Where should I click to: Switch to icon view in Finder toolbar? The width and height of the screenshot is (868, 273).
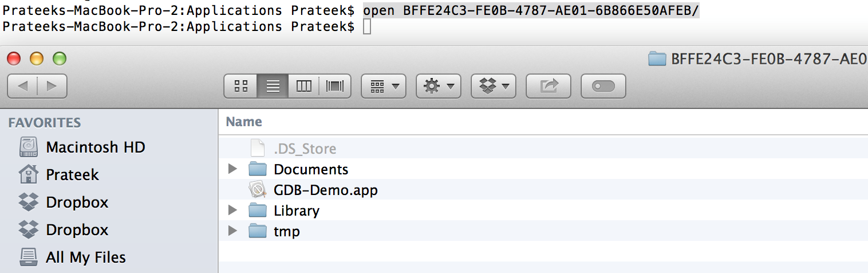pos(241,86)
